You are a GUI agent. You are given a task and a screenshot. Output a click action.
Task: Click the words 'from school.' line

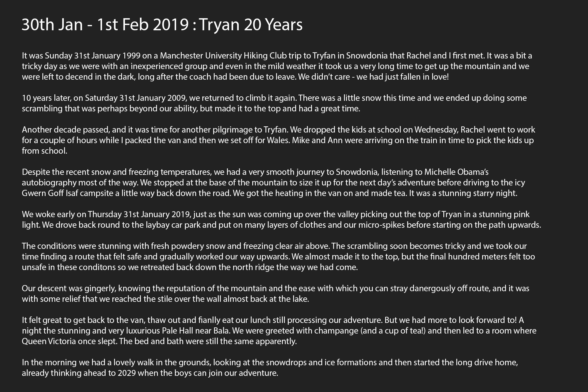[45, 151]
